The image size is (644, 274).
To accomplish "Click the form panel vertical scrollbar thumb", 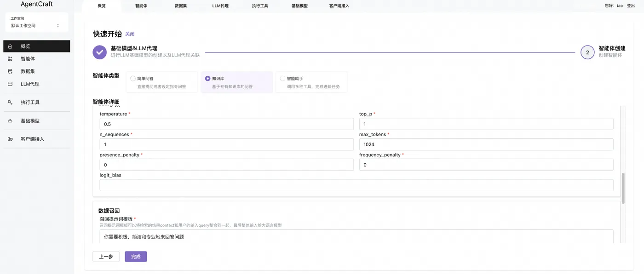I will coord(623,188).
